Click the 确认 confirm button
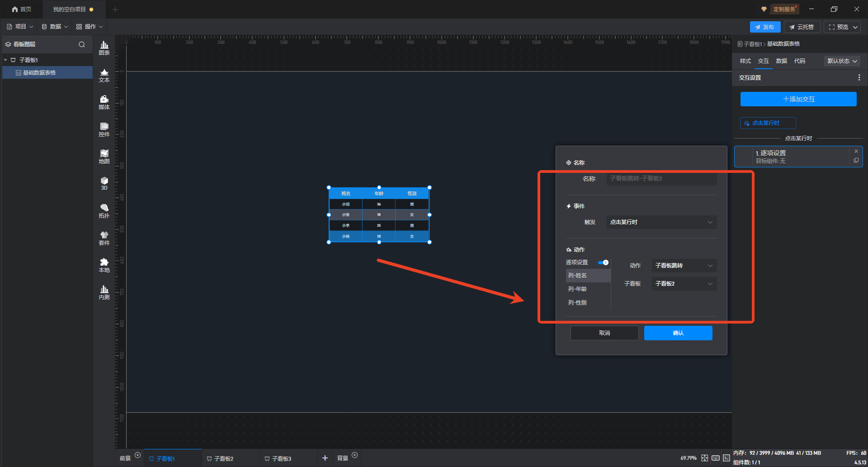 678,333
